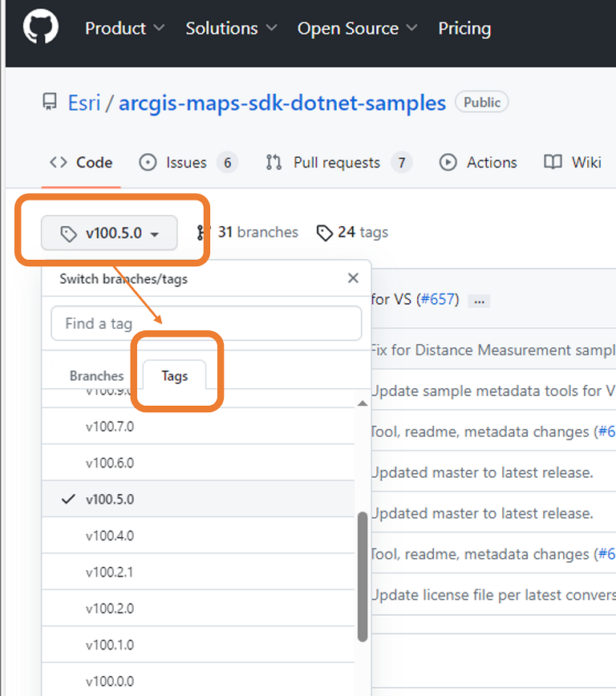616x696 pixels.
Task: Open pull request #657 link
Action: click(x=438, y=299)
